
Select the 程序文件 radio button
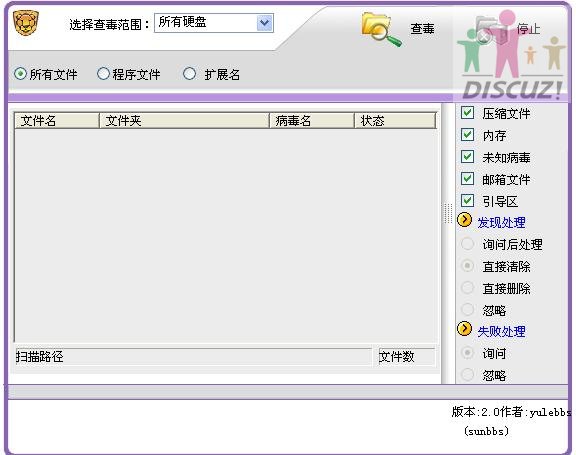103,73
